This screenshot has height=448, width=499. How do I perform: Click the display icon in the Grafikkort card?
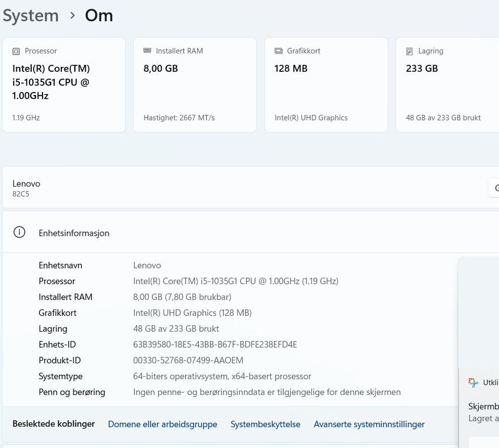tap(279, 51)
